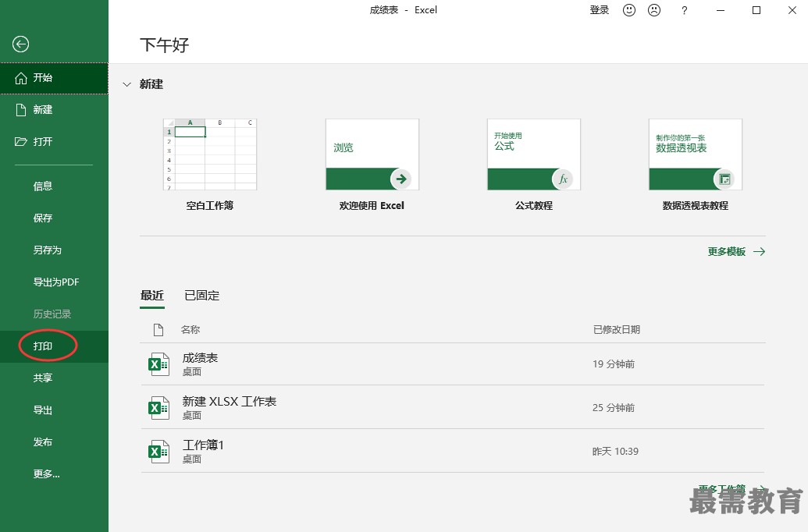Viewport: 808px width, 532px height.
Task: Click 另存为 in the sidebar
Action: tap(54, 250)
